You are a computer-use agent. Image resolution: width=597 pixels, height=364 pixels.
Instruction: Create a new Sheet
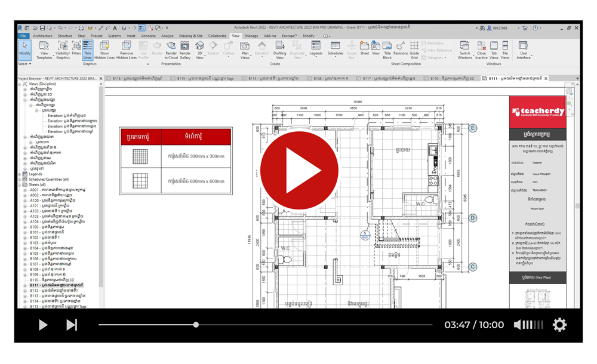(364, 48)
